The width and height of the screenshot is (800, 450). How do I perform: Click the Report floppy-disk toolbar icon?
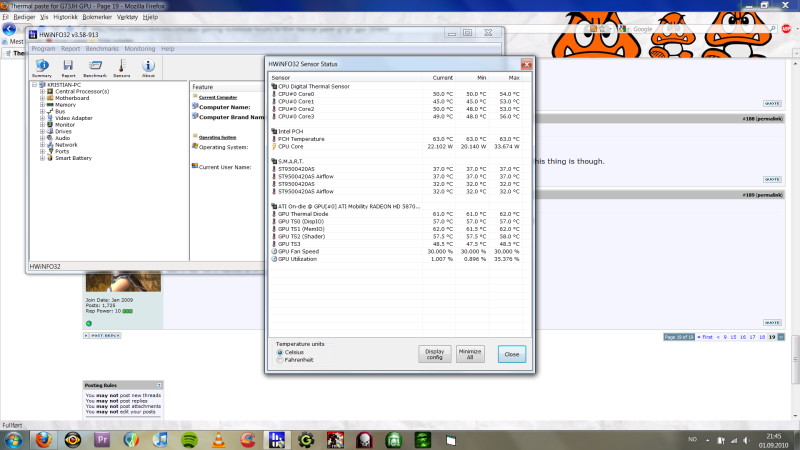(68, 68)
